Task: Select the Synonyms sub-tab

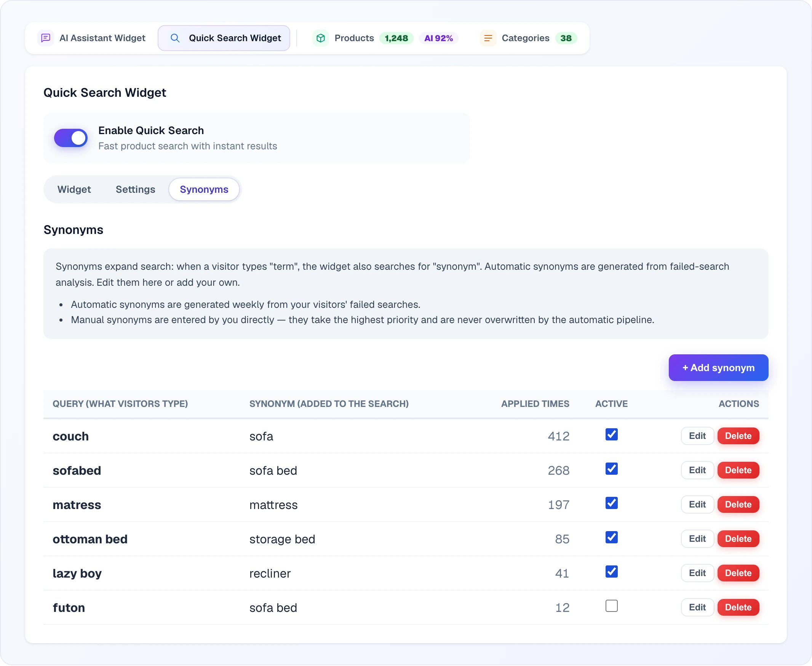Action: 204,189
